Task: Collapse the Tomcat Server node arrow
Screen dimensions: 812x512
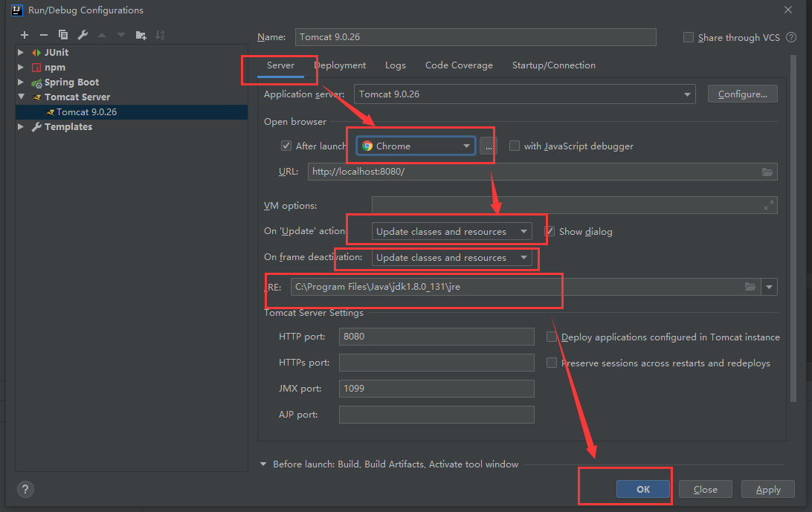Action: point(21,97)
